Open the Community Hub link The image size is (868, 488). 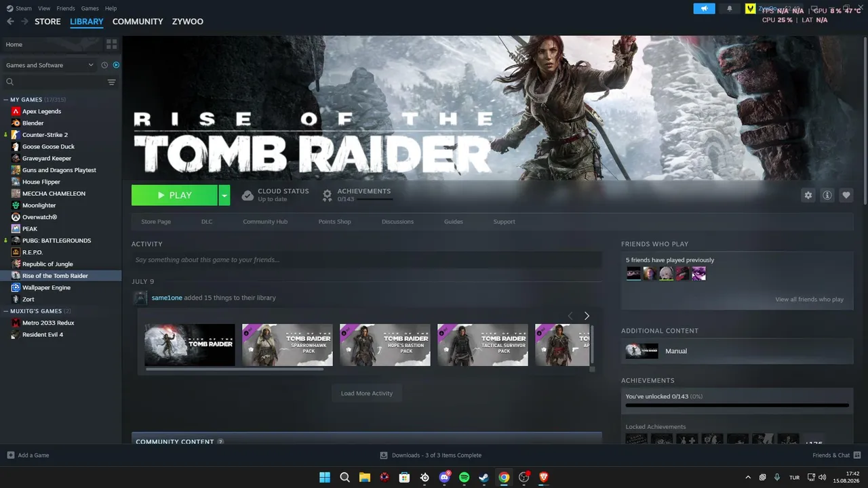tap(265, 222)
